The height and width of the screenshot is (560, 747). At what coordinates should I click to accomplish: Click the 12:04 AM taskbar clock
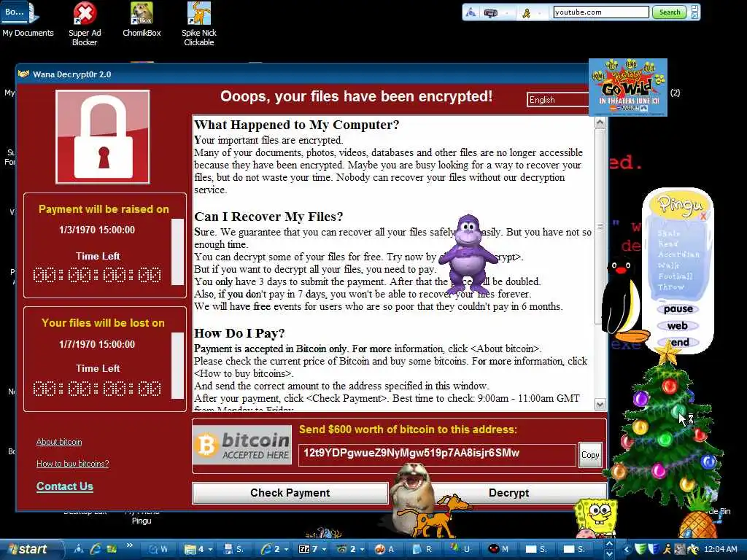coord(720,550)
